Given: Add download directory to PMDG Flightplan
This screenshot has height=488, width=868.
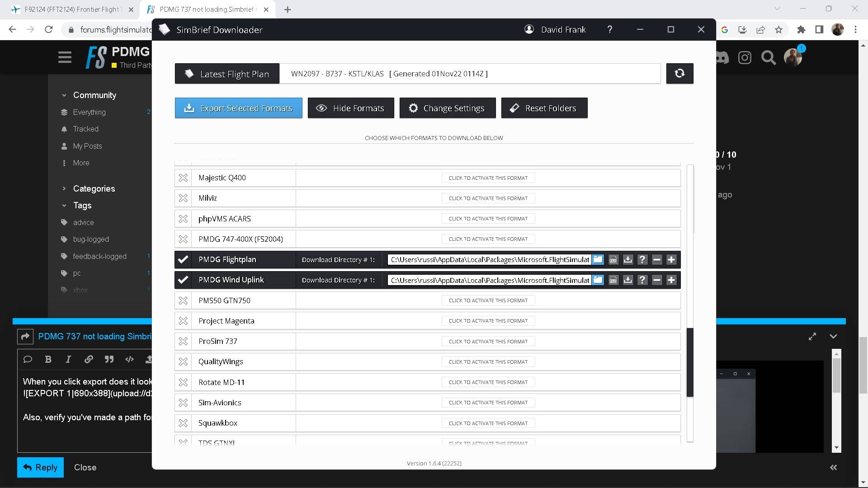Looking at the screenshot, I should tap(671, 259).
